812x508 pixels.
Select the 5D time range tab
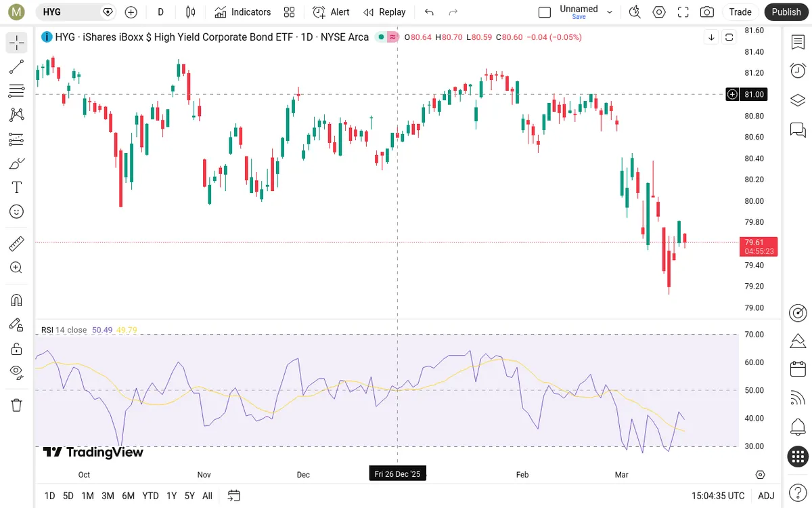(x=68, y=496)
